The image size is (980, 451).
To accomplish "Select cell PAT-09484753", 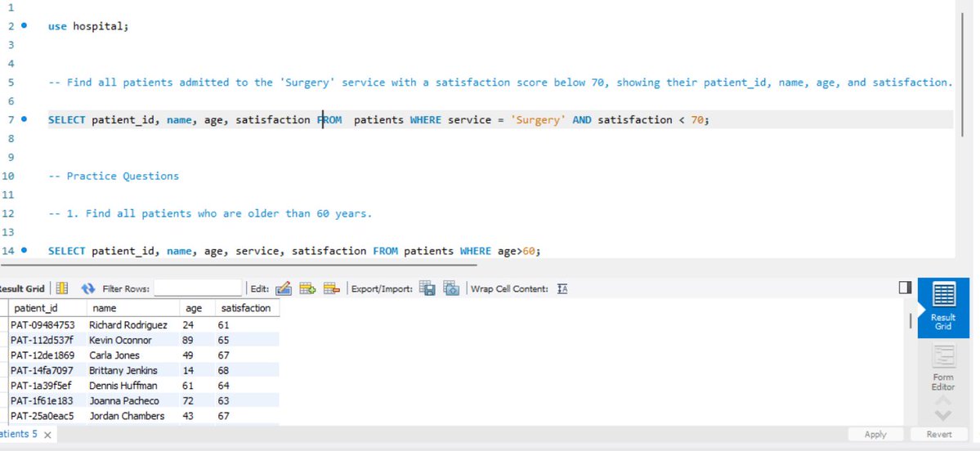I will click(x=47, y=325).
